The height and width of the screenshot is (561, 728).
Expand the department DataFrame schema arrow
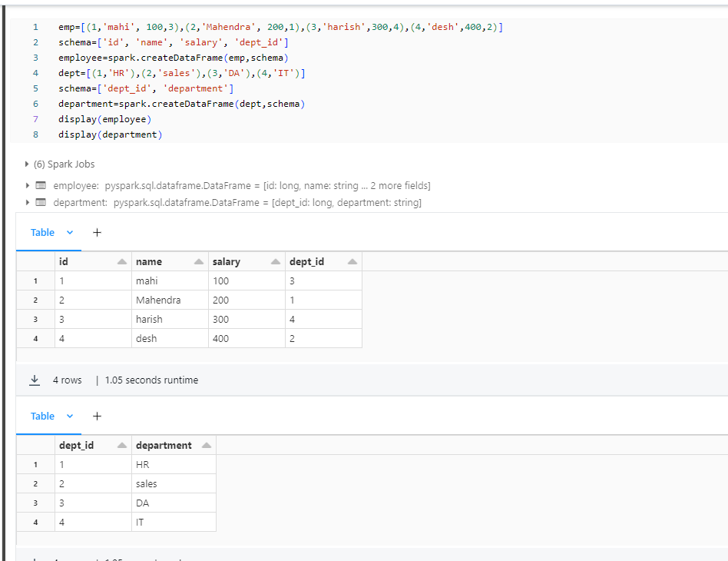tap(28, 202)
